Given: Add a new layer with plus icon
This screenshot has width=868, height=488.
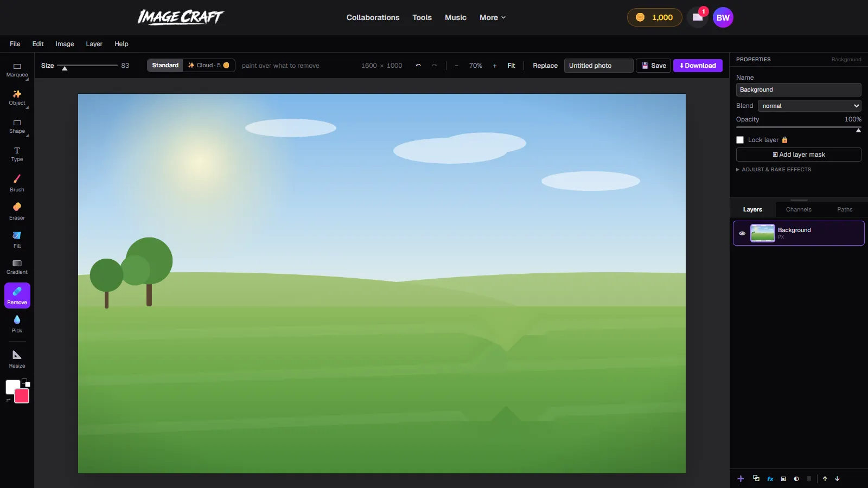Looking at the screenshot, I should (x=741, y=479).
